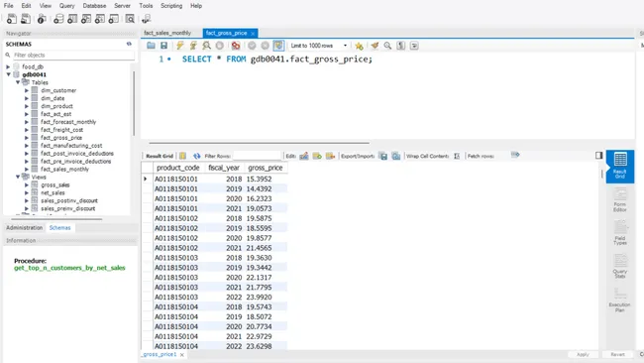Open the Execution Plan view
The width and height of the screenshot is (644, 363).
pos(620,301)
